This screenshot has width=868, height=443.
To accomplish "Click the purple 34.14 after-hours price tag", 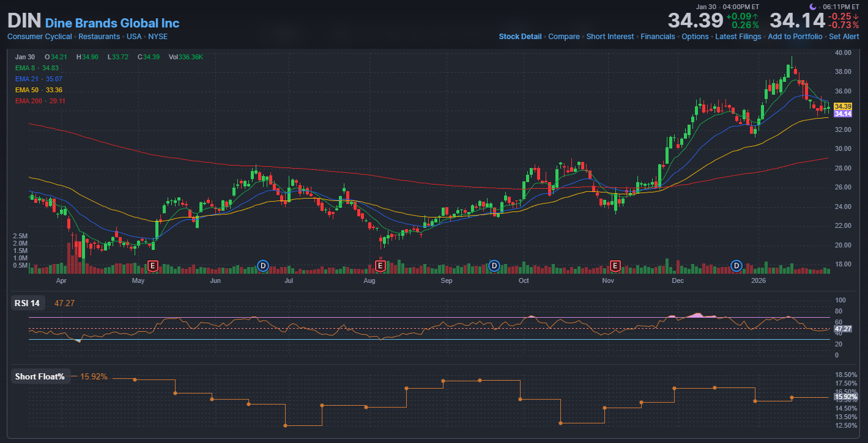I will click(843, 114).
